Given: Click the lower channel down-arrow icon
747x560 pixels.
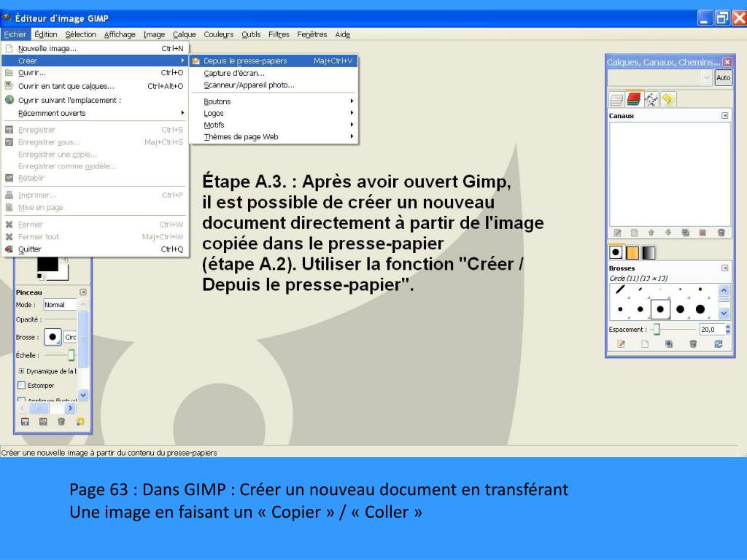Looking at the screenshot, I should 668,233.
